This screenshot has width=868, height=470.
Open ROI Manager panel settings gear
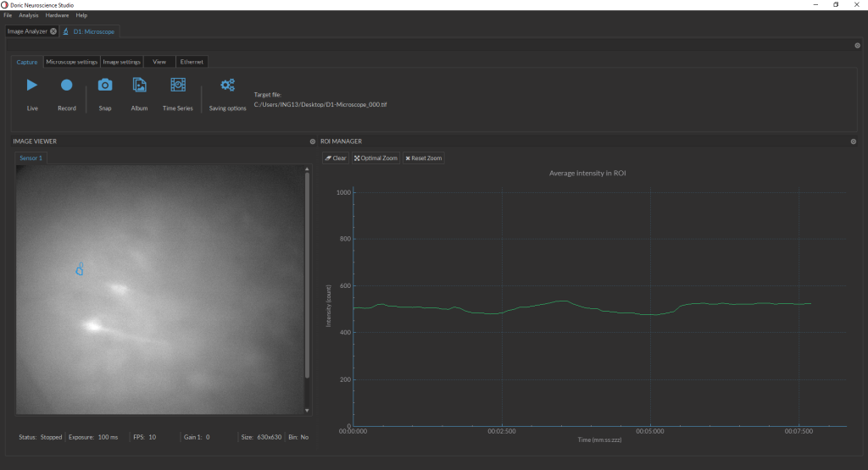(x=854, y=141)
